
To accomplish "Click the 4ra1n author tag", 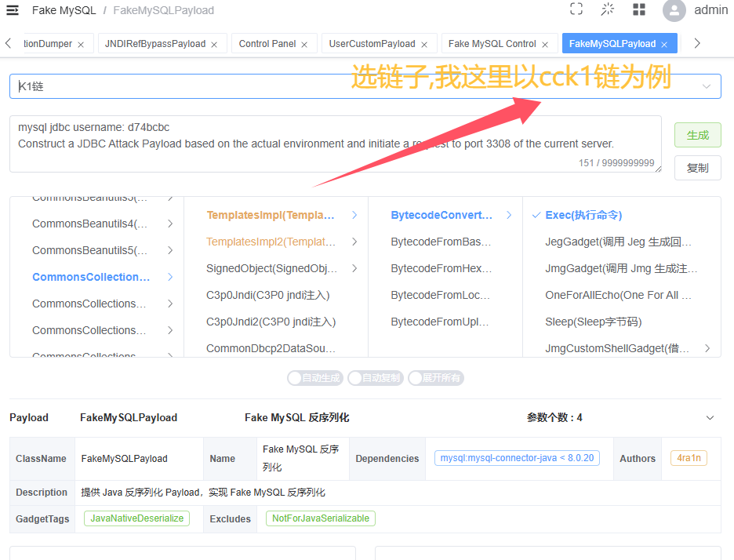I will [689, 458].
